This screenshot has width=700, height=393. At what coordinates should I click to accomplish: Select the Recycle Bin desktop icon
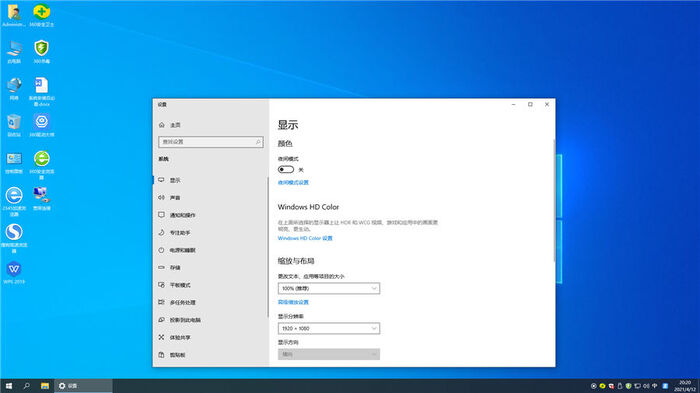tap(14, 125)
